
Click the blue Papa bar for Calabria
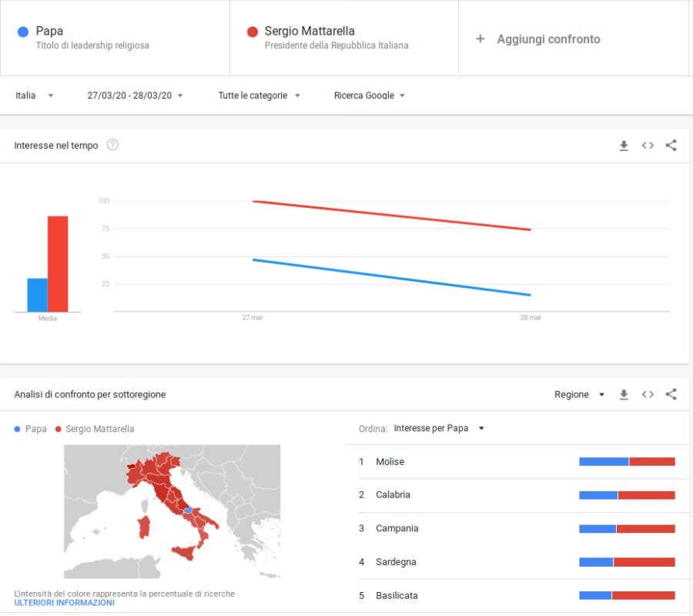click(x=598, y=495)
